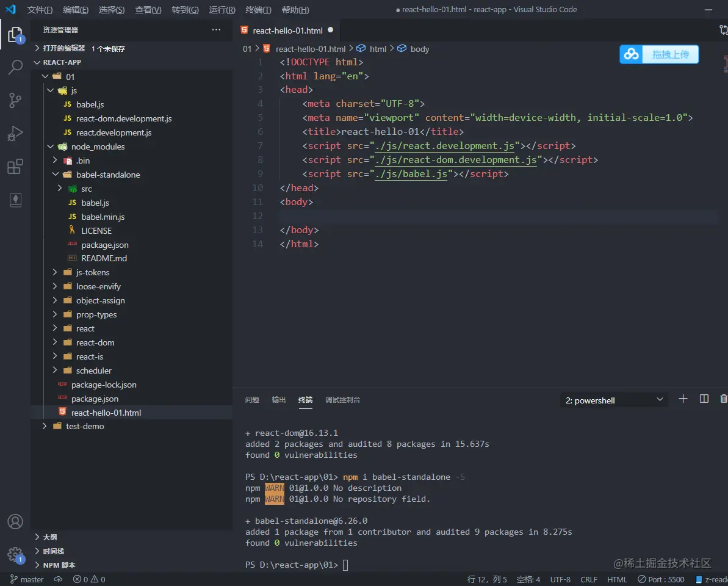Open the 转到(G) menu

point(186,10)
